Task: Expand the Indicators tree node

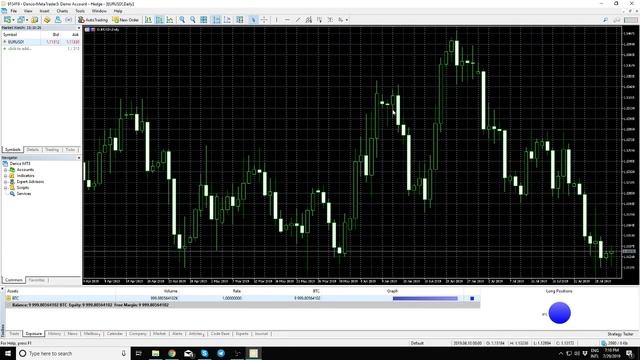Action: point(6,176)
